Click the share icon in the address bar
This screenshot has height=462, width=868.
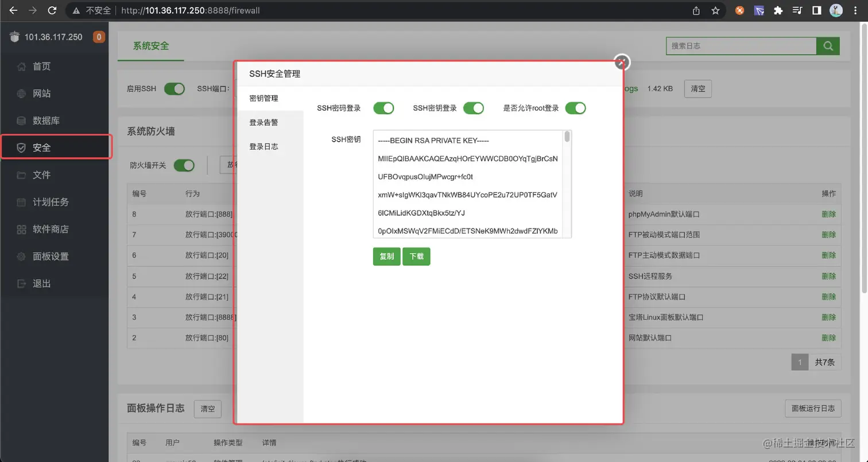pyautogui.click(x=696, y=10)
